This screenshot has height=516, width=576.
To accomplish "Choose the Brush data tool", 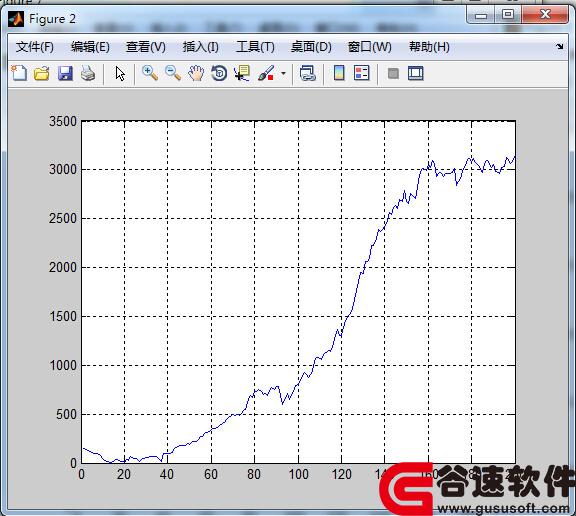I will click(x=266, y=73).
